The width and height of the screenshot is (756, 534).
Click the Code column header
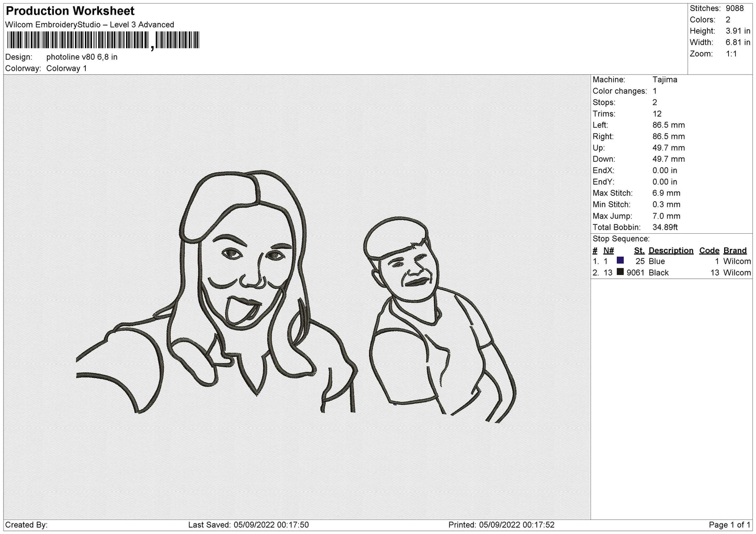point(709,251)
